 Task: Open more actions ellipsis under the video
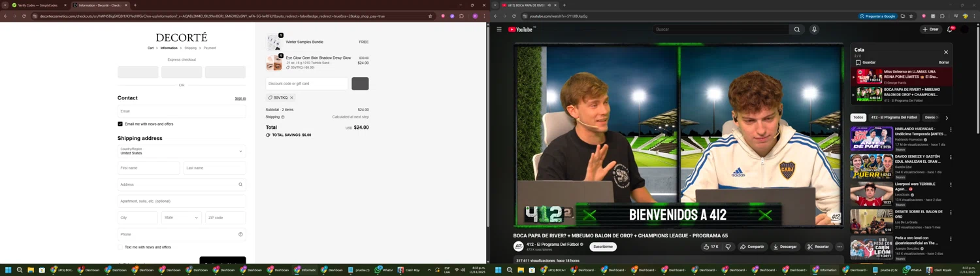tap(840, 247)
